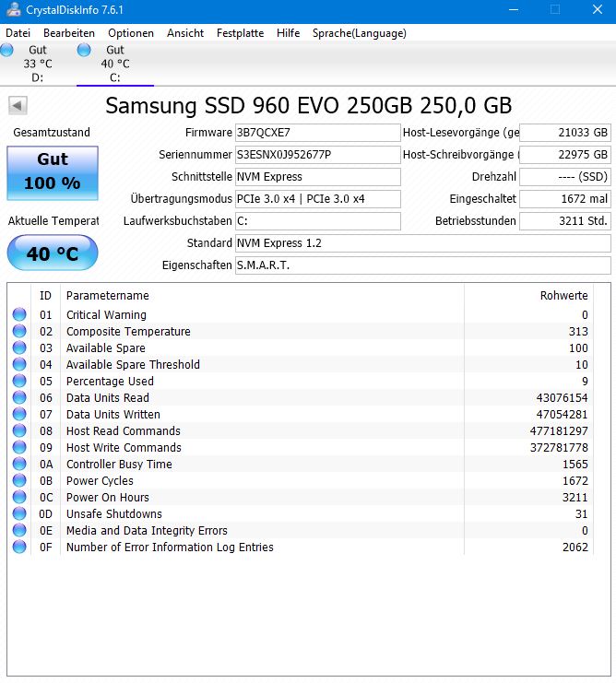Click the Host-Schreibvorgänge value 22975 GB
616x683 pixels.
[565, 155]
